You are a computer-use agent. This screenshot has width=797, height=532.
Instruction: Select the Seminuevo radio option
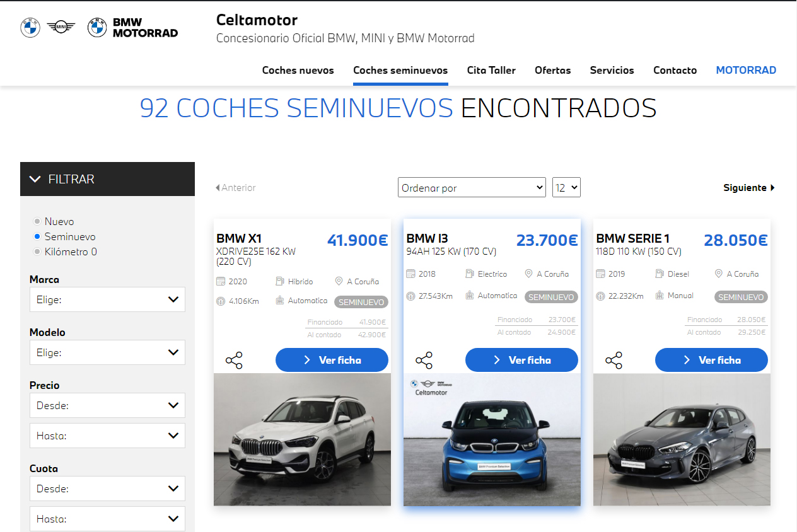[x=38, y=237]
